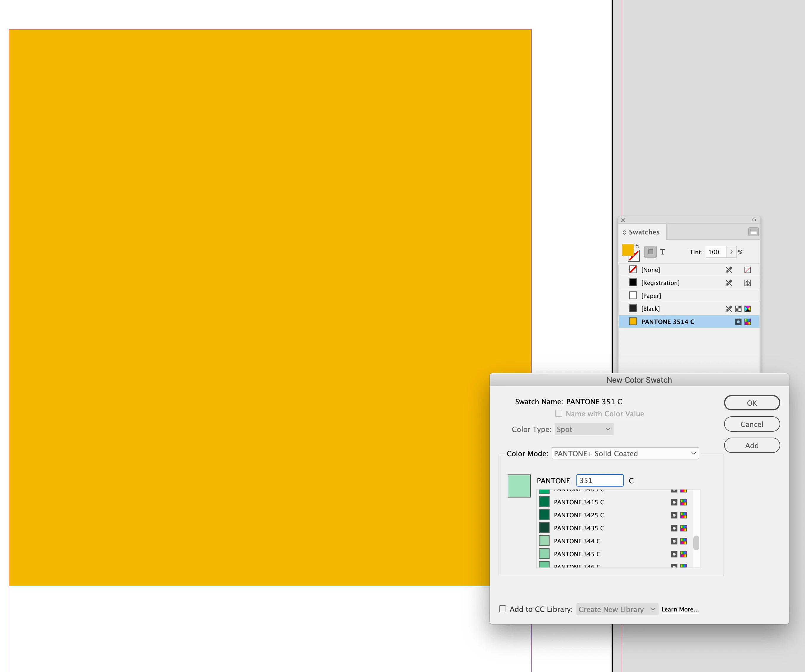Select the [Paper] swatch
The image size is (805, 672).
[651, 296]
